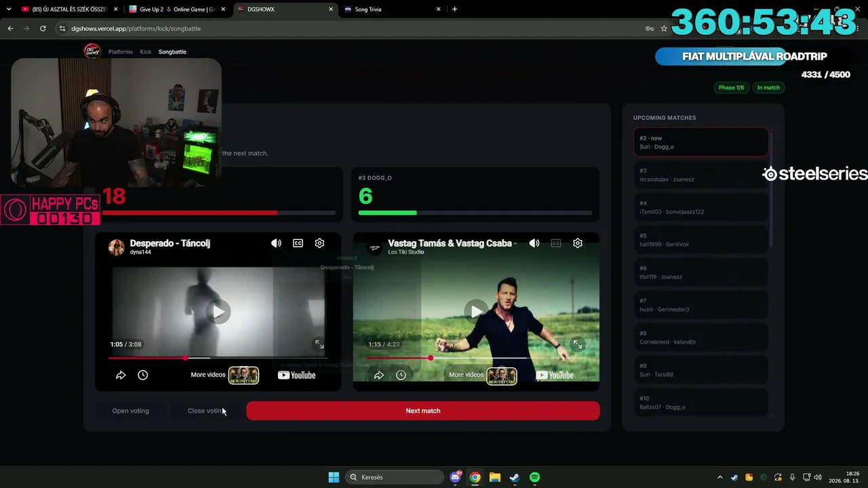Open Discord from the taskbar
Image resolution: width=868 pixels, height=488 pixels.
[x=456, y=477]
